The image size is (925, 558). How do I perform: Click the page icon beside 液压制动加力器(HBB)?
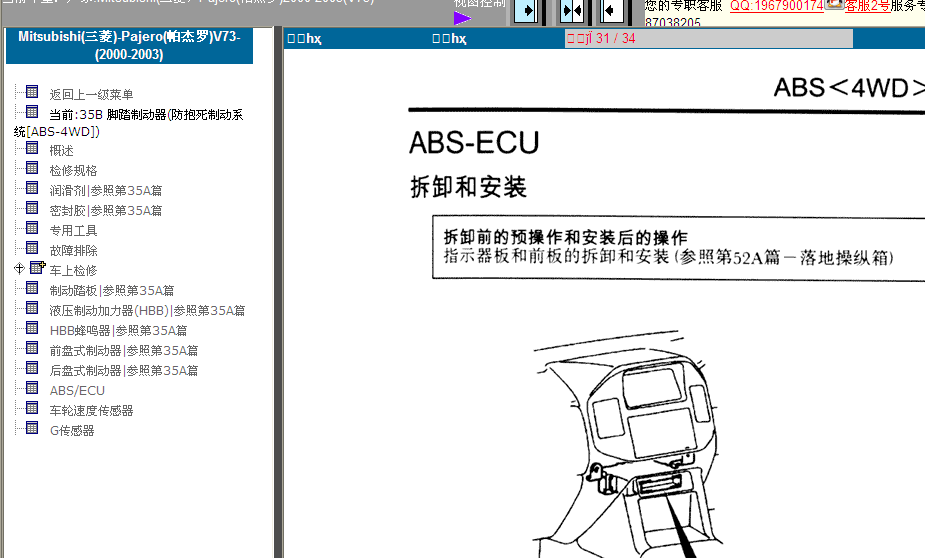coord(32,308)
